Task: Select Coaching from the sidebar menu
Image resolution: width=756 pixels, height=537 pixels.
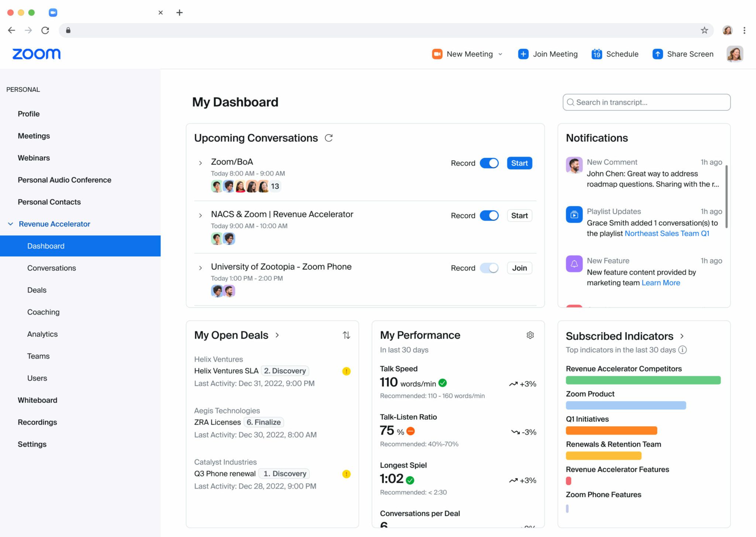Action: pyautogui.click(x=43, y=312)
